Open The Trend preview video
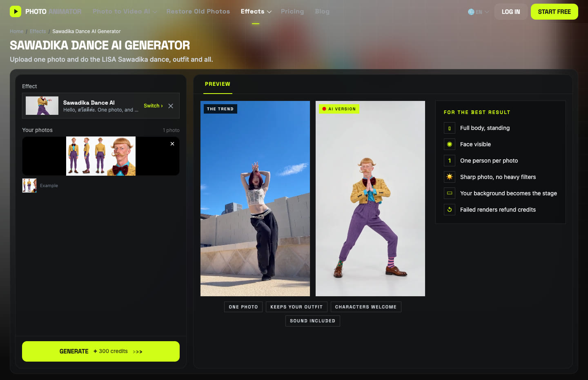The image size is (588, 380). point(255,199)
